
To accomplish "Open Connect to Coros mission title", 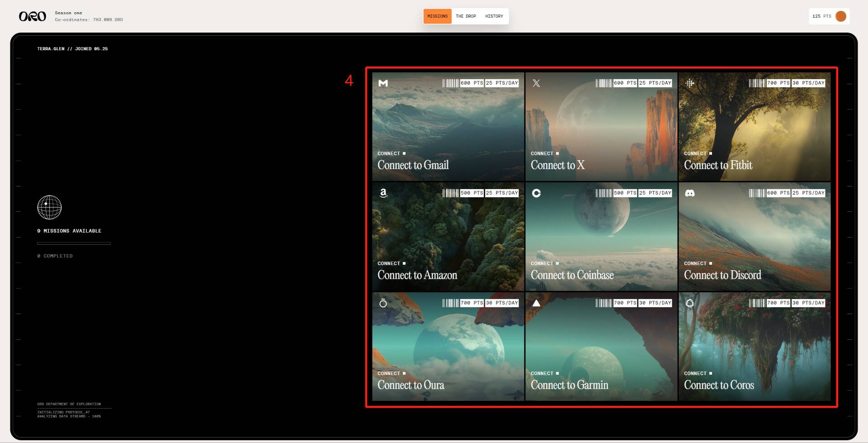I will point(719,385).
